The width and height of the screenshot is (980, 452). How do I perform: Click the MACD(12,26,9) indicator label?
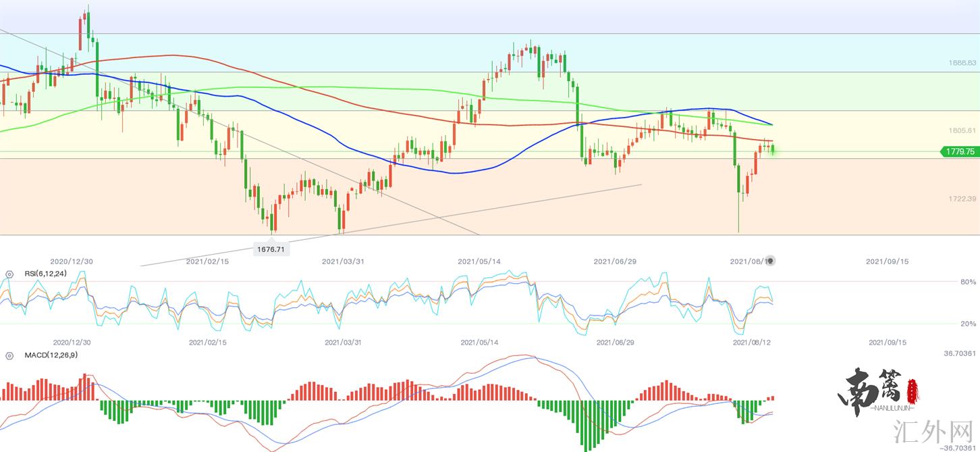[51, 355]
